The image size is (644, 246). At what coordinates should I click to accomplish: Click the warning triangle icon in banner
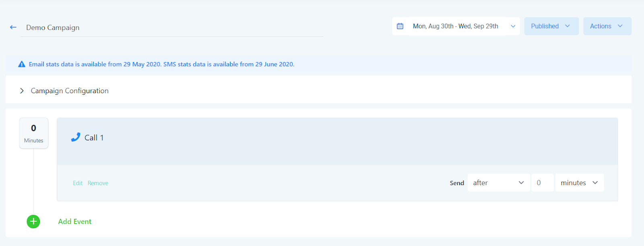coord(22,64)
